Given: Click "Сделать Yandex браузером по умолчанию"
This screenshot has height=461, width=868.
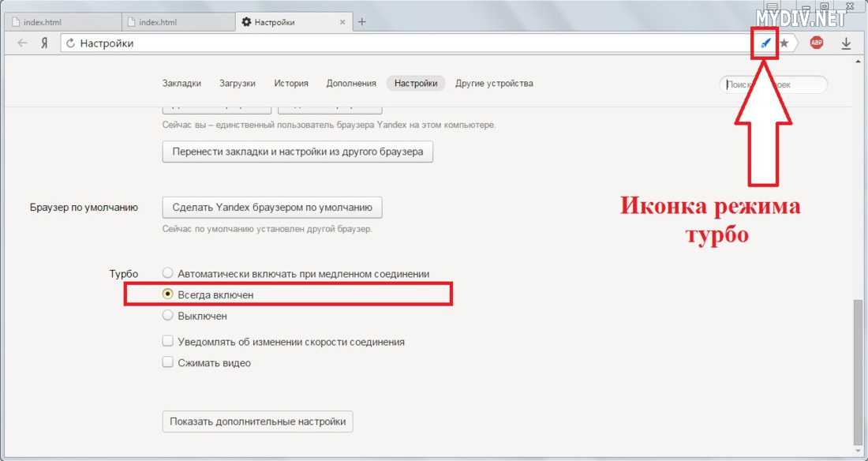Looking at the screenshot, I should (272, 208).
